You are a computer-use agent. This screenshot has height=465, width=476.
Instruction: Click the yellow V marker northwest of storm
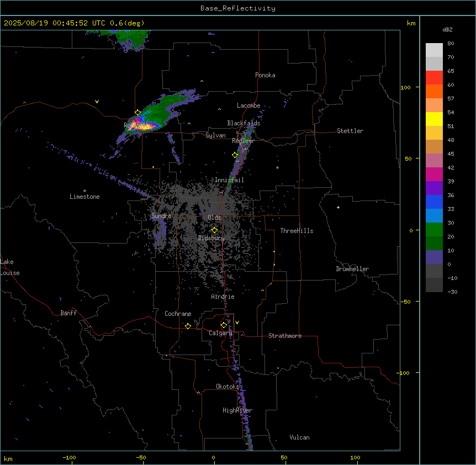click(97, 102)
